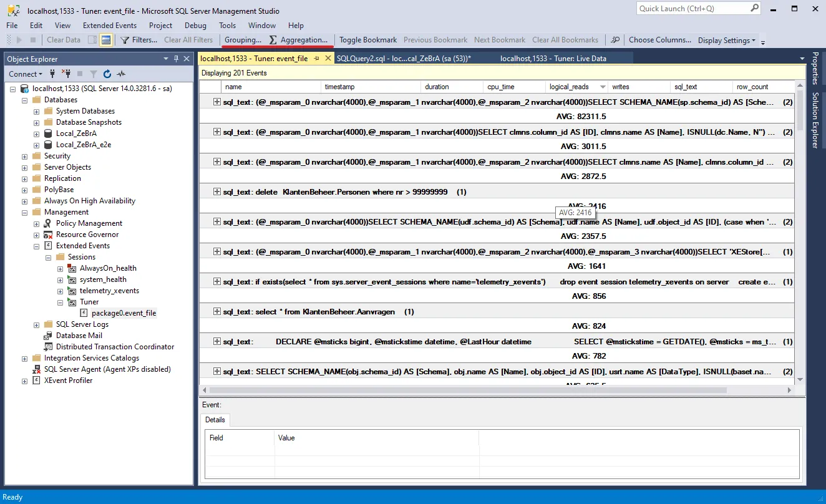Viewport: 826px width, 504px height.
Task: Switch to the SQLQuery2.sql tab
Action: click(x=404, y=58)
